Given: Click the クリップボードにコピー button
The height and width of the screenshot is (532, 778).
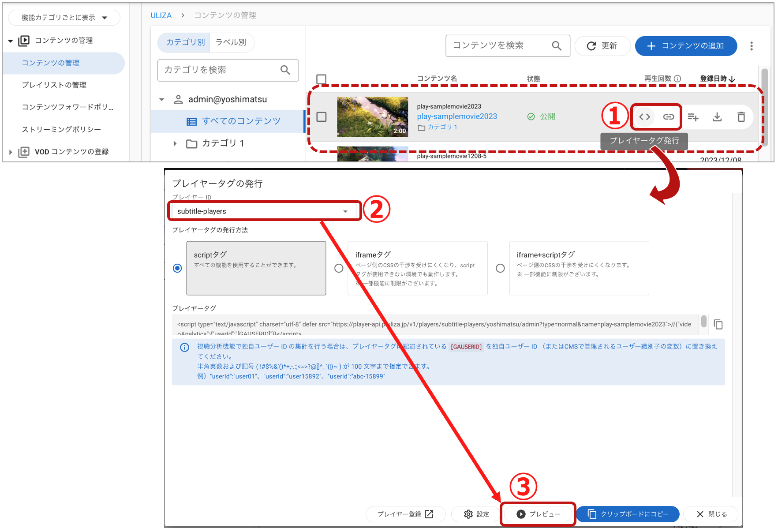Looking at the screenshot, I should point(628,514).
